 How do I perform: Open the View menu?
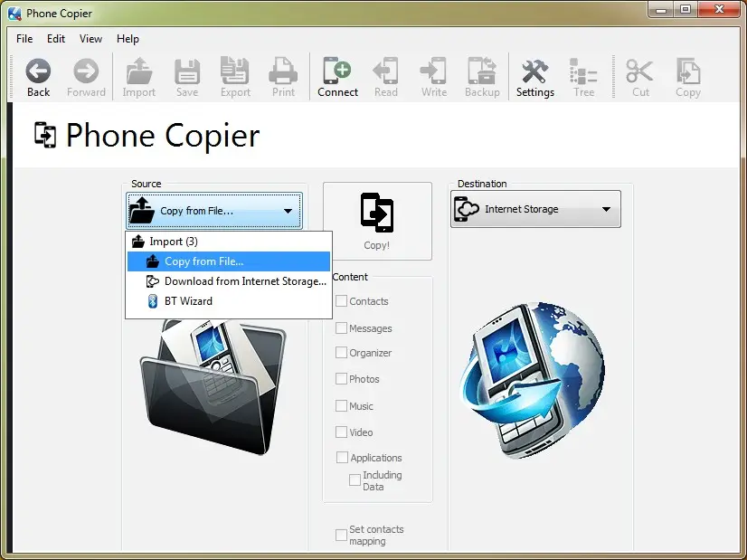[90, 39]
